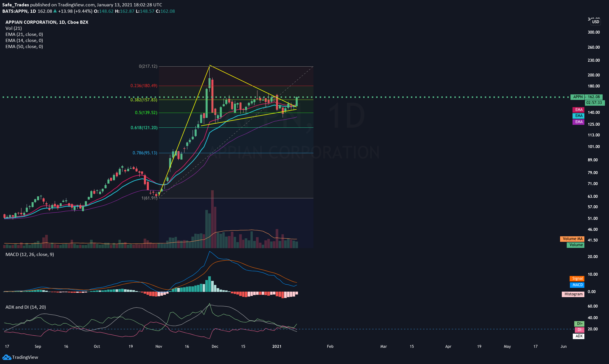This screenshot has height=364, width=609.
Task: Click the 79.00 price axis tick
Action: click(592, 173)
